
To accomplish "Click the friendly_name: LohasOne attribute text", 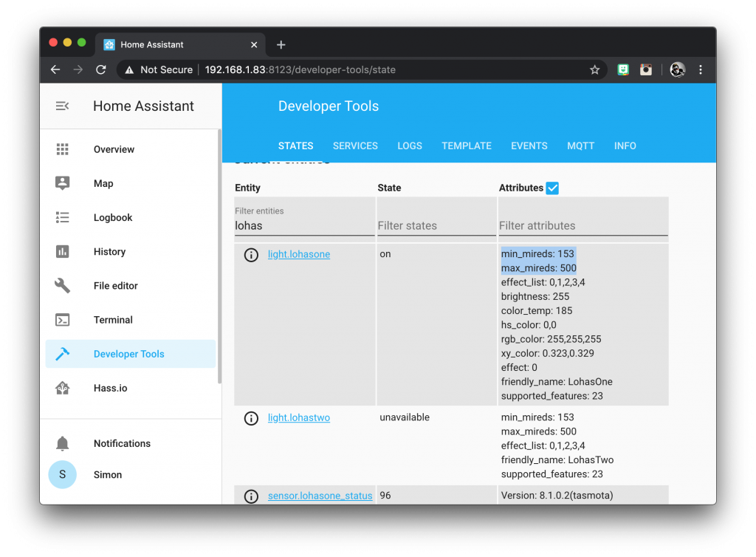I will [557, 381].
